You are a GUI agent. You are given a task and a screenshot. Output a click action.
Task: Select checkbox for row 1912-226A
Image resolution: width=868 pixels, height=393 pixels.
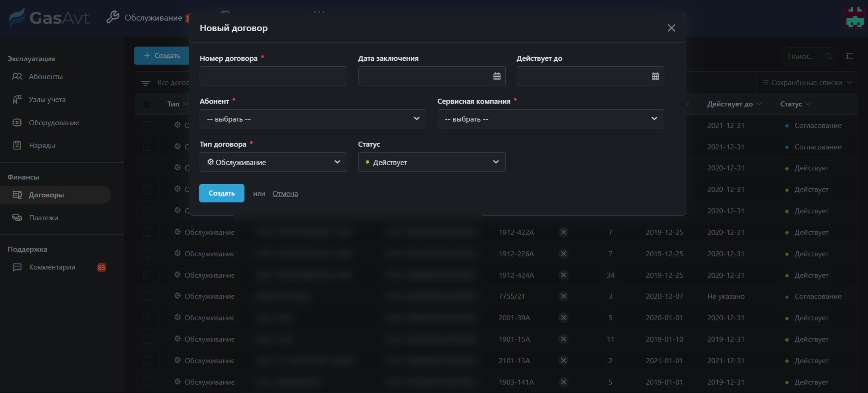147,254
